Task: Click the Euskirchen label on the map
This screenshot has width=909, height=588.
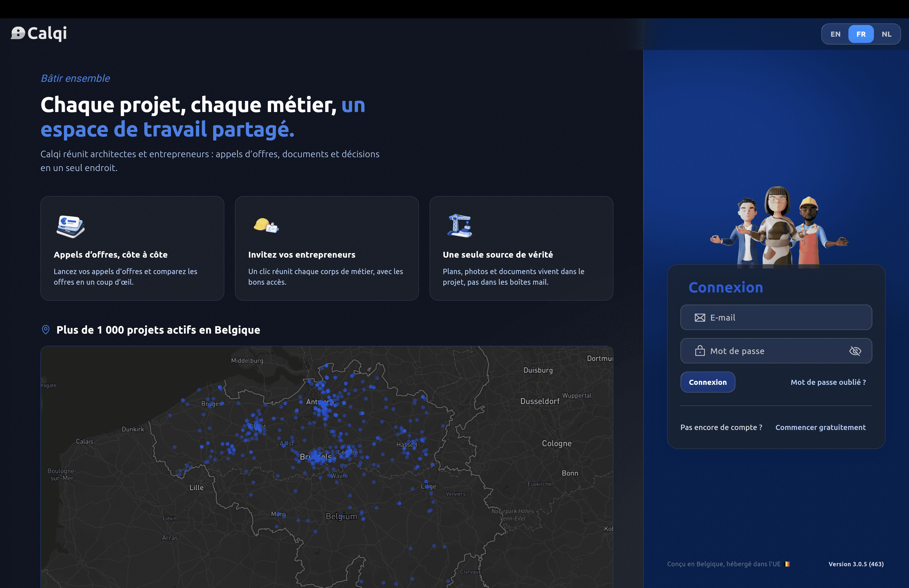Action: pyautogui.click(x=540, y=484)
